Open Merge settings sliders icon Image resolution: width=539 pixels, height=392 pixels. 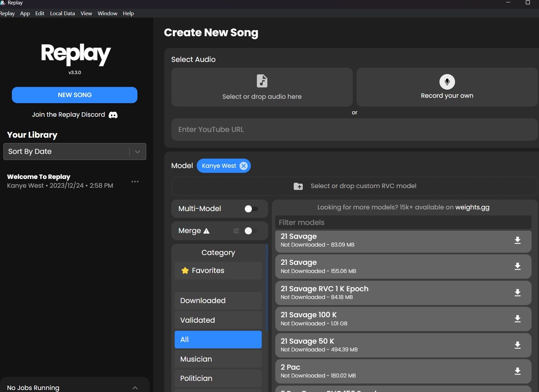tap(236, 231)
